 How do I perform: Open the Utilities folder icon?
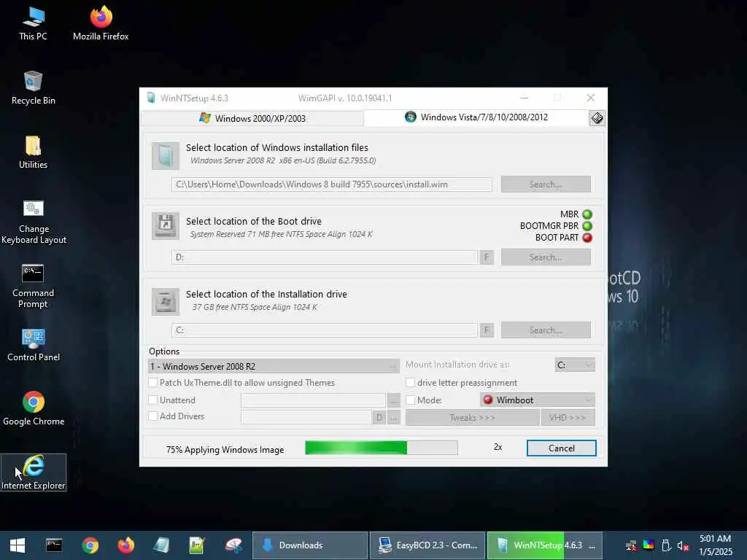[33, 152]
